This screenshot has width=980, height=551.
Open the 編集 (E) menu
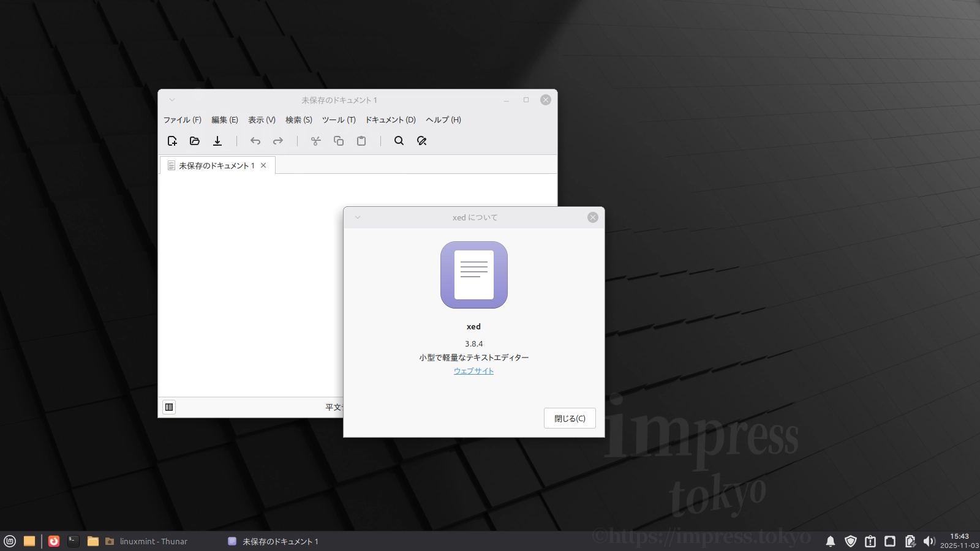(x=225, y=120)
